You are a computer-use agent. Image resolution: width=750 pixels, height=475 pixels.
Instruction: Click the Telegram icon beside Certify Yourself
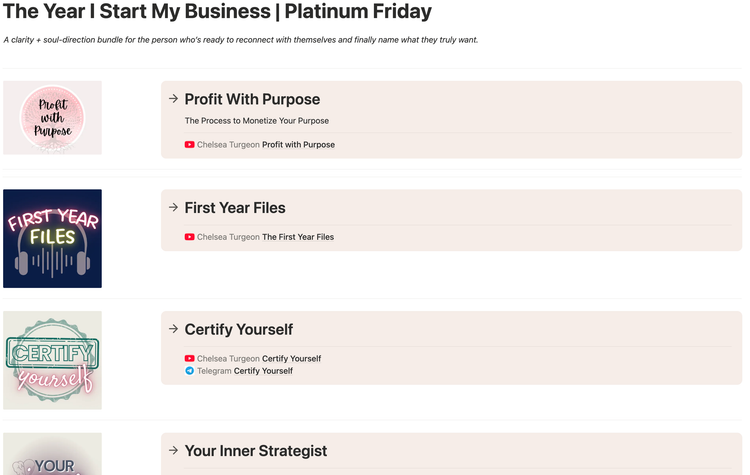coord(189,371)
